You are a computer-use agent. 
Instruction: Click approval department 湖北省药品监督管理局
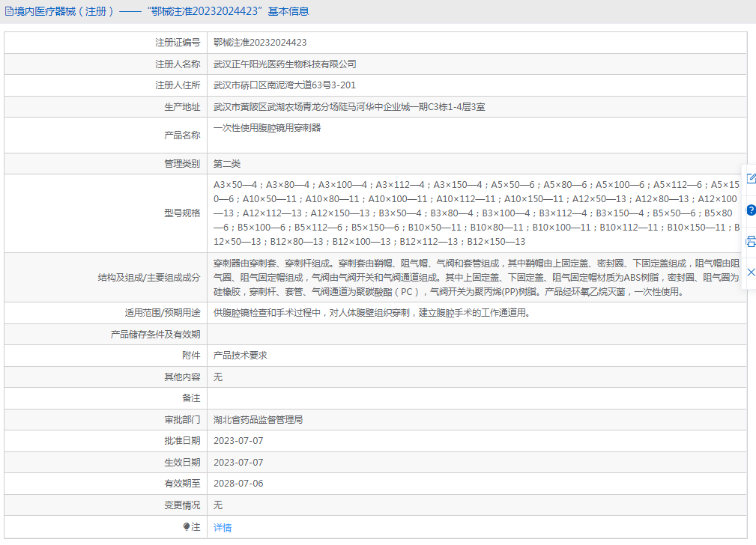pos(258,420)
